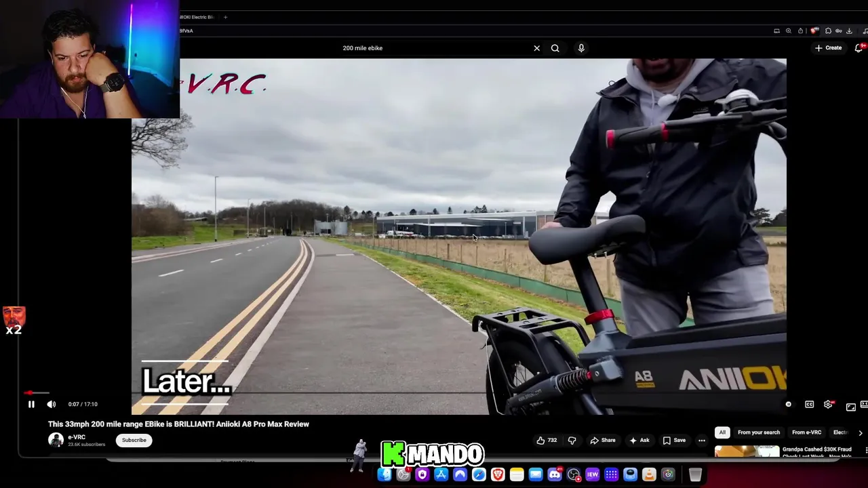Save the video to a playlist
This screenshot has width=868, height=488.
[x=674, y=441]
